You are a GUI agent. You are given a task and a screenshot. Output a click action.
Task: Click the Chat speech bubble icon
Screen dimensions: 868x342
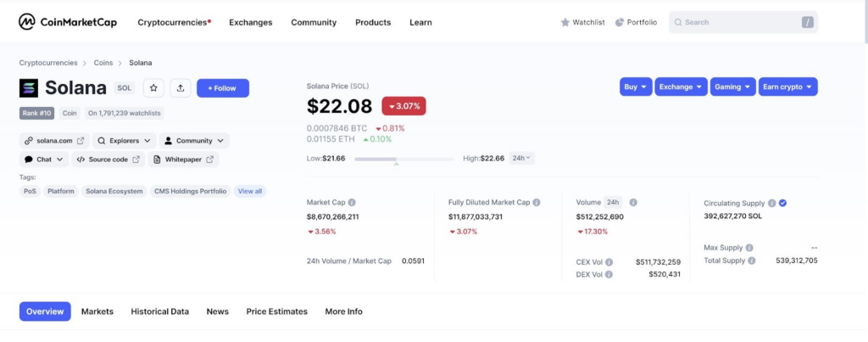coord(29,160)
